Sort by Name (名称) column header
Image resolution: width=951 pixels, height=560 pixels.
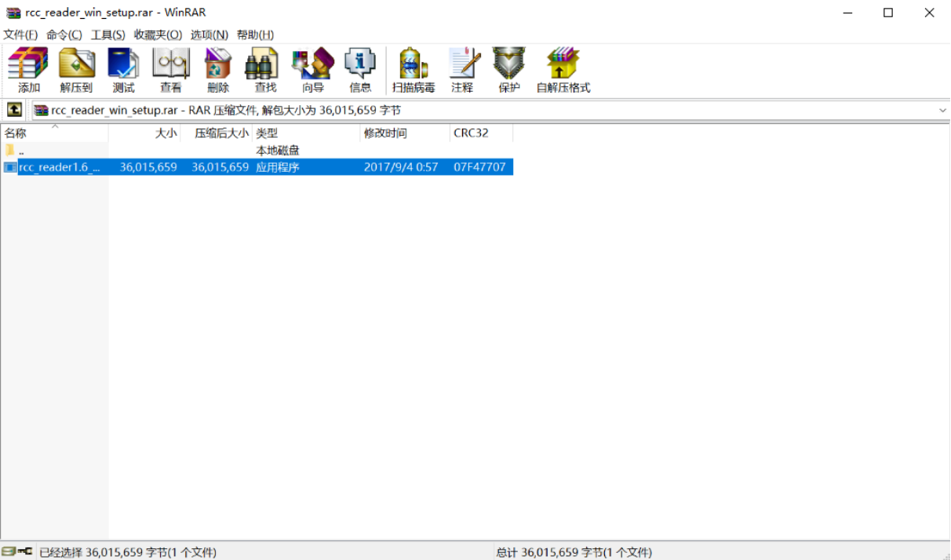coord(55,133)
